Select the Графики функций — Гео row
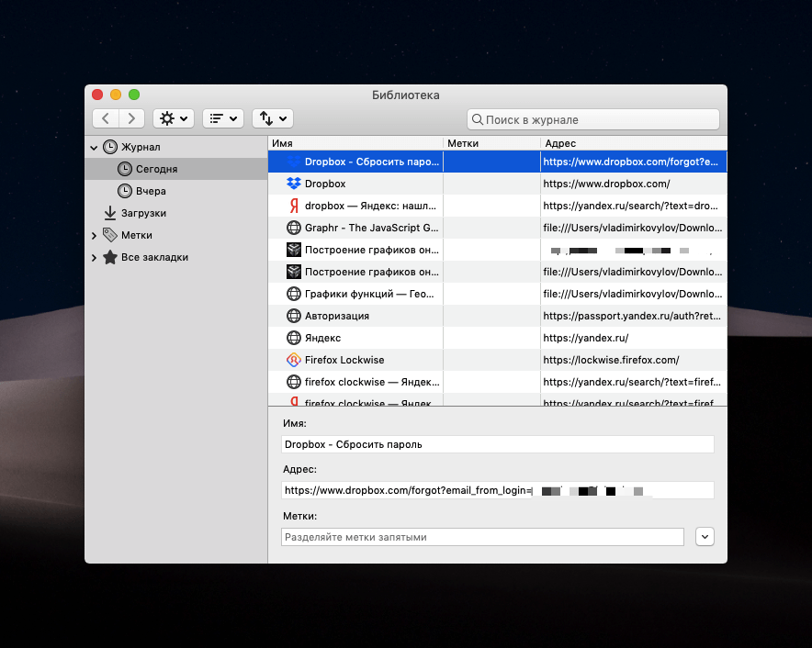This screenshot has height=648, width=812. tap(498, 294)
